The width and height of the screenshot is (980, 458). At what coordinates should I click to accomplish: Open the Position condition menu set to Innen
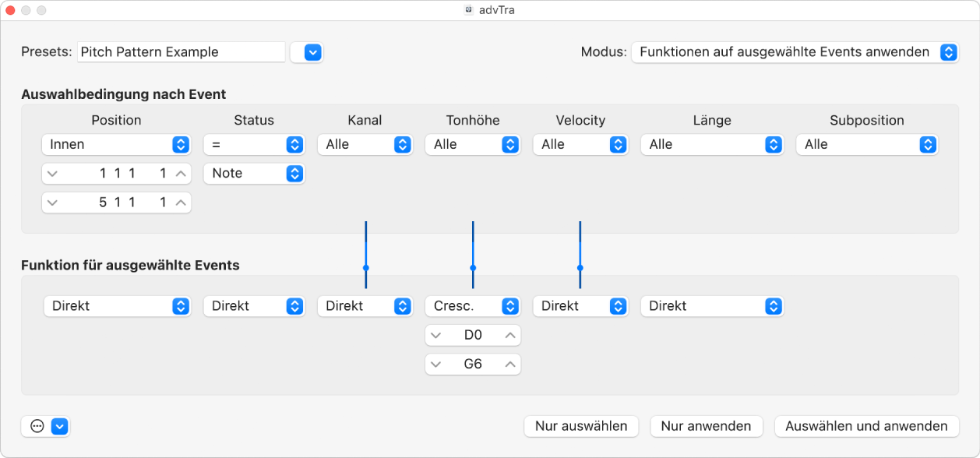[116, 144]
